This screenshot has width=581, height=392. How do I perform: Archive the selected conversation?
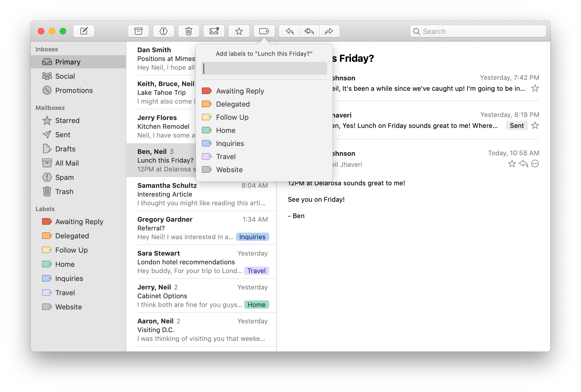tap(138, 31)
